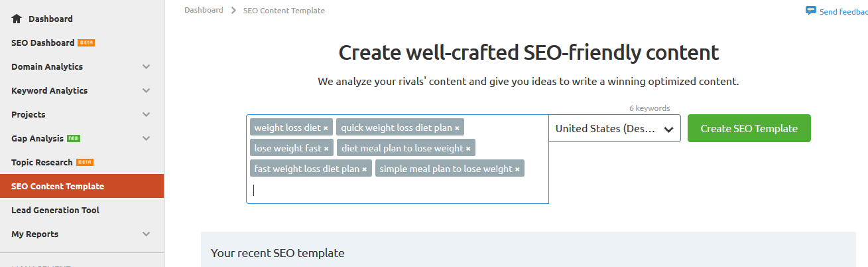Delete 'fast weight loss diet plan' tag
This screenshot has height=267, width=868.
365,169
